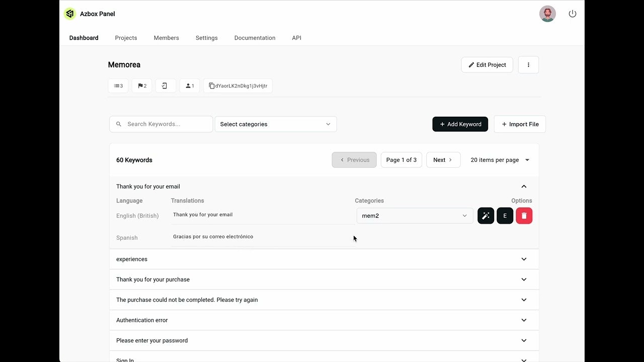Switch to the API tab
Image resolution: width=644 pixels, height=362 pixels.
(x=297, y=38)
